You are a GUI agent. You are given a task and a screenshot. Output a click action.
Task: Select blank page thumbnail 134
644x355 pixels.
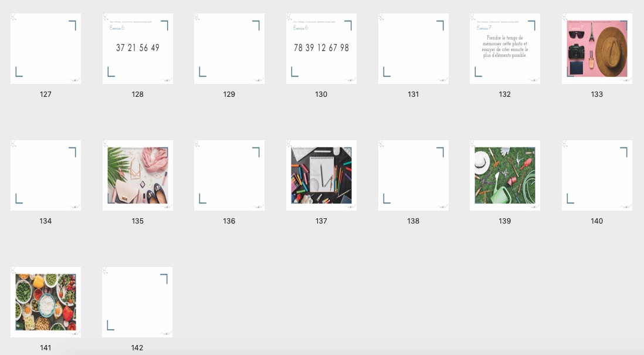pos(46,175)
